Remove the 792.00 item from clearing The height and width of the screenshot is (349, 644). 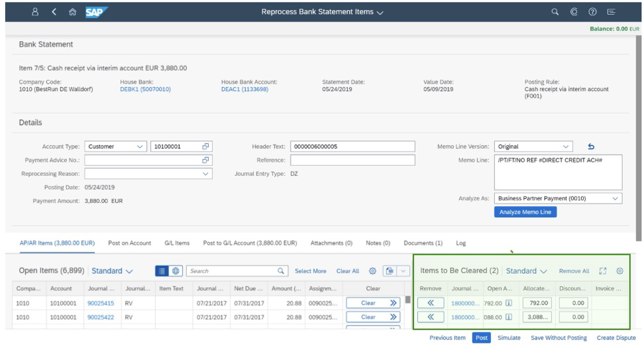[x=430, y=303]
